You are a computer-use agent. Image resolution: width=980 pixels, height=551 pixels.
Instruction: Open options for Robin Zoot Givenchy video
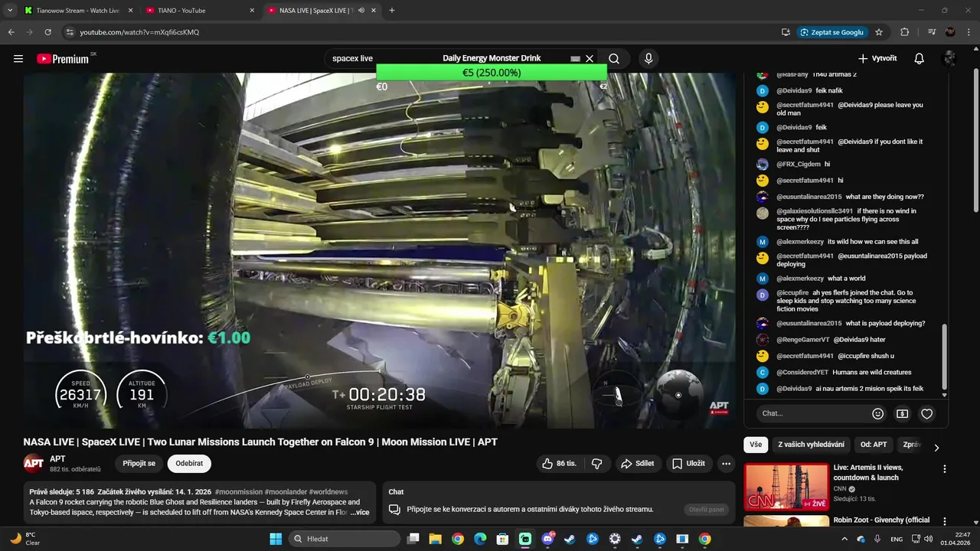(x=944, y=522)
